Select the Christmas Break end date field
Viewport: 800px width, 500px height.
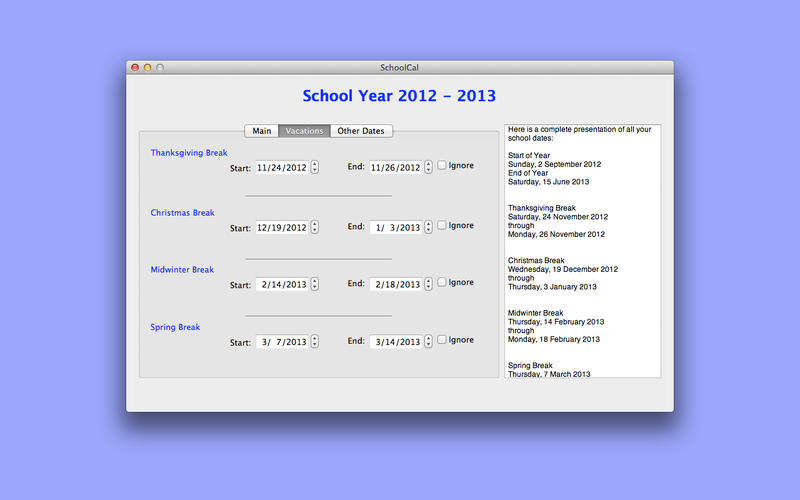coord(395,227)
